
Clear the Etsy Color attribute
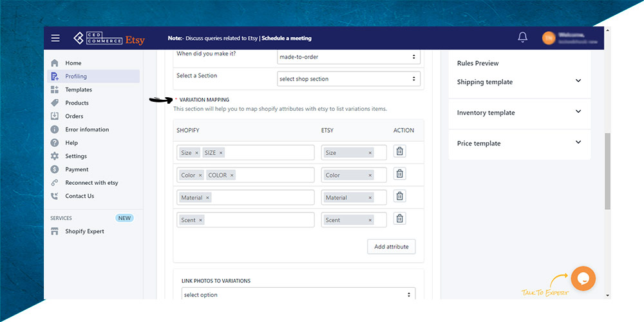click(370, 175)
